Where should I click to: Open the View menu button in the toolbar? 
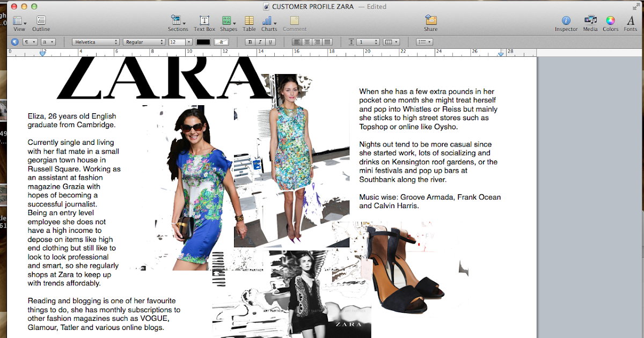click(19, 23)
